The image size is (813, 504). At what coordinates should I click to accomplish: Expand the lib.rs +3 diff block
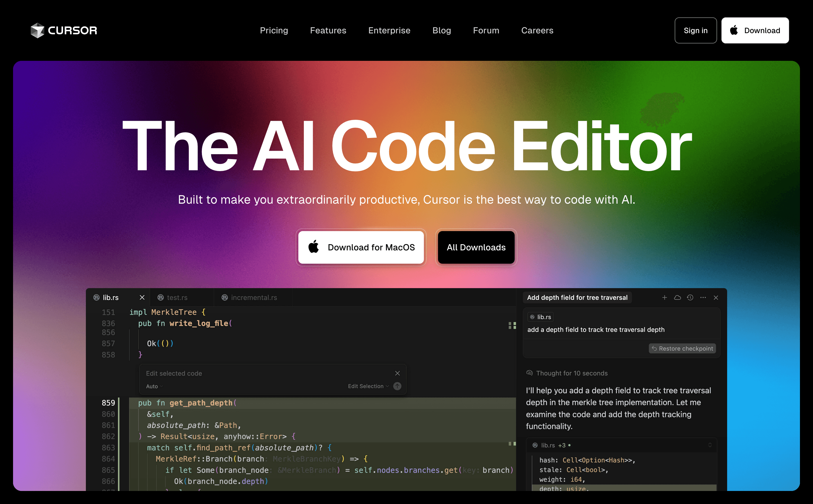pyautogui.click(x=710, y=445)
